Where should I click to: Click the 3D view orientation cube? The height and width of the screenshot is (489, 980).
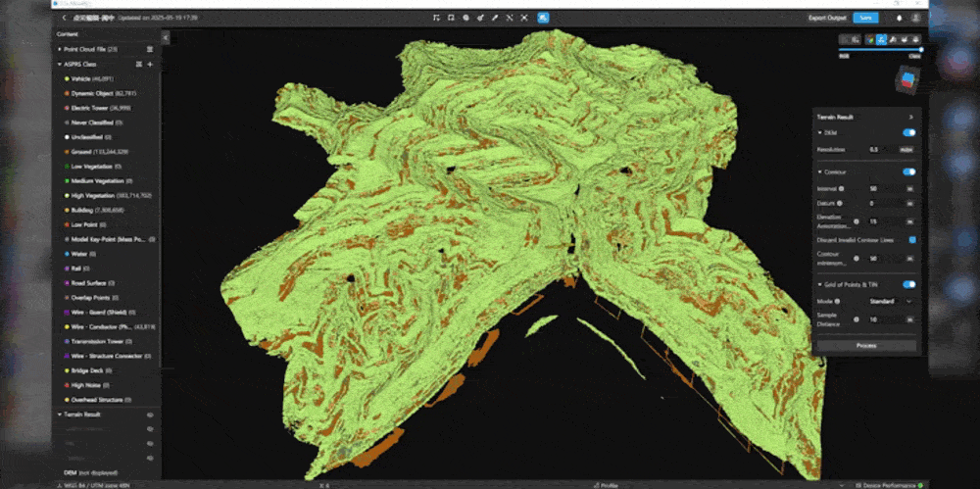click(907, 81)
